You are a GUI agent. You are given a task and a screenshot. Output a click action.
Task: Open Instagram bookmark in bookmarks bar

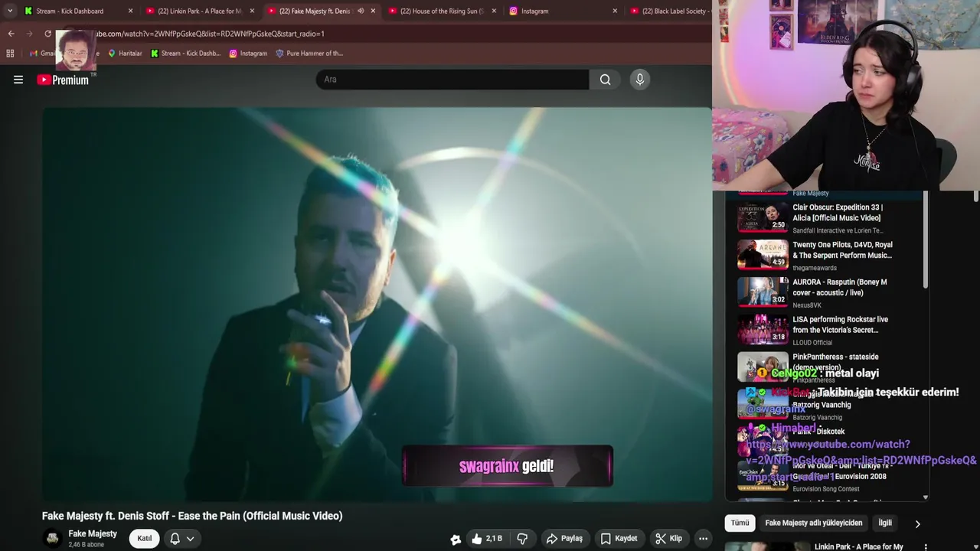point(248,54)
